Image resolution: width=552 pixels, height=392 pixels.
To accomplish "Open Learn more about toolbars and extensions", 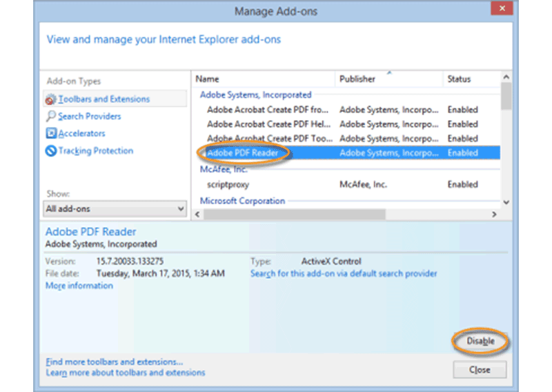I will coord(126,373).
